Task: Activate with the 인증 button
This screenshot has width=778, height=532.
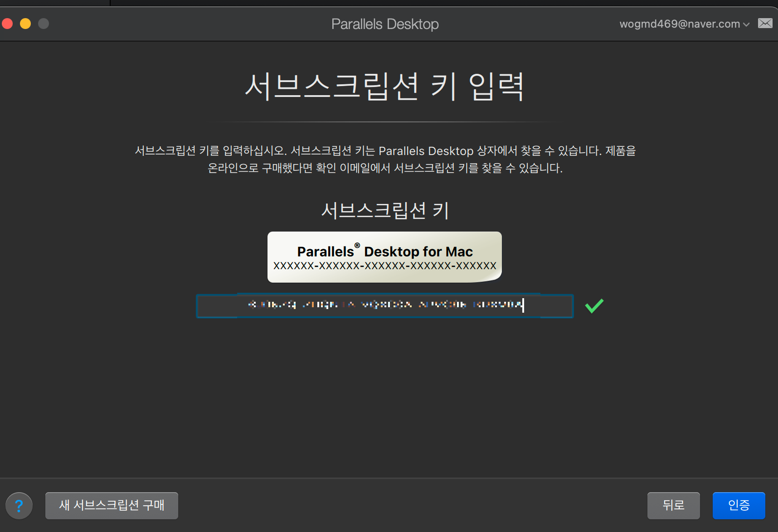Action: pos(739,505)
